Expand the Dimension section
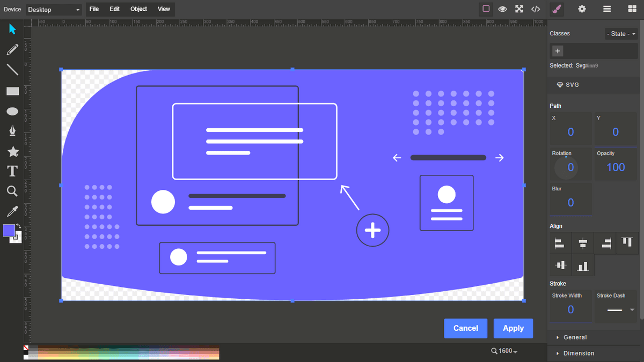Screen dimensions: 644x362 [x=580, y=353]
